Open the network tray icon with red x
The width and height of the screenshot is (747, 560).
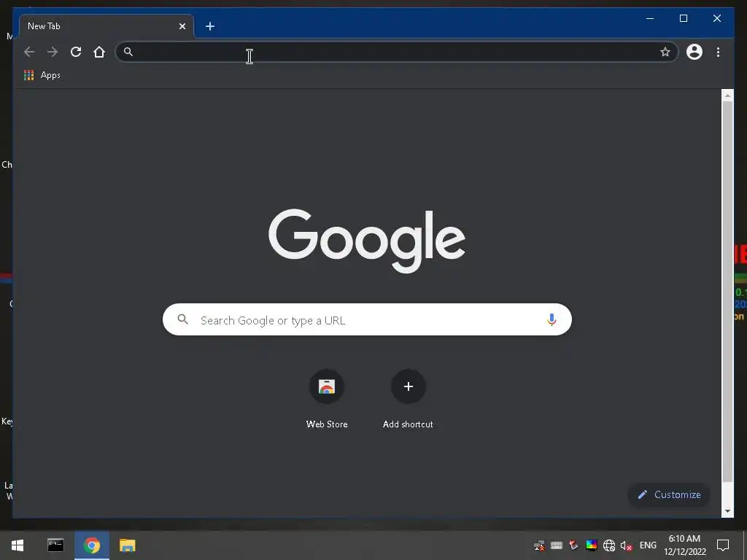point(539,545)
